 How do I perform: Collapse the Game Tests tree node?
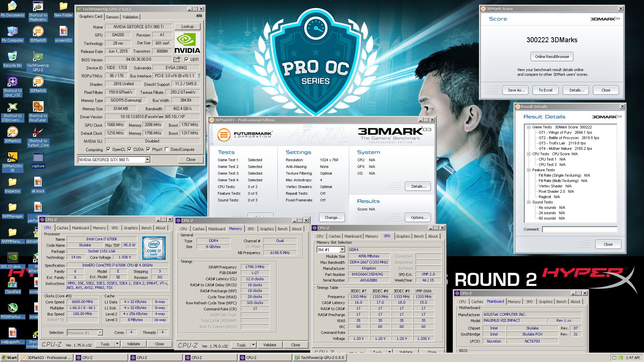(x=529, y=127)
